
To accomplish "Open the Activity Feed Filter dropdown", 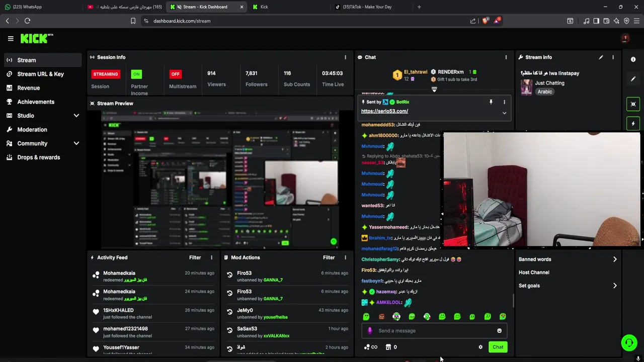I will tap(195, 257).
